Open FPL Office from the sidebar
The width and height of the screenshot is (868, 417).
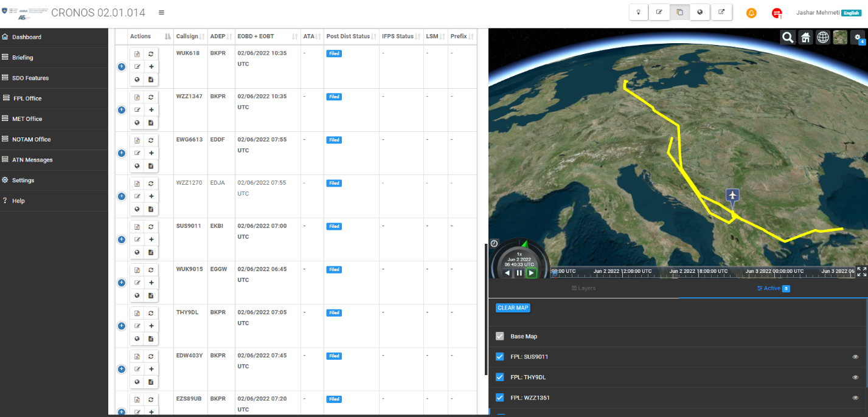click(27, 98)
